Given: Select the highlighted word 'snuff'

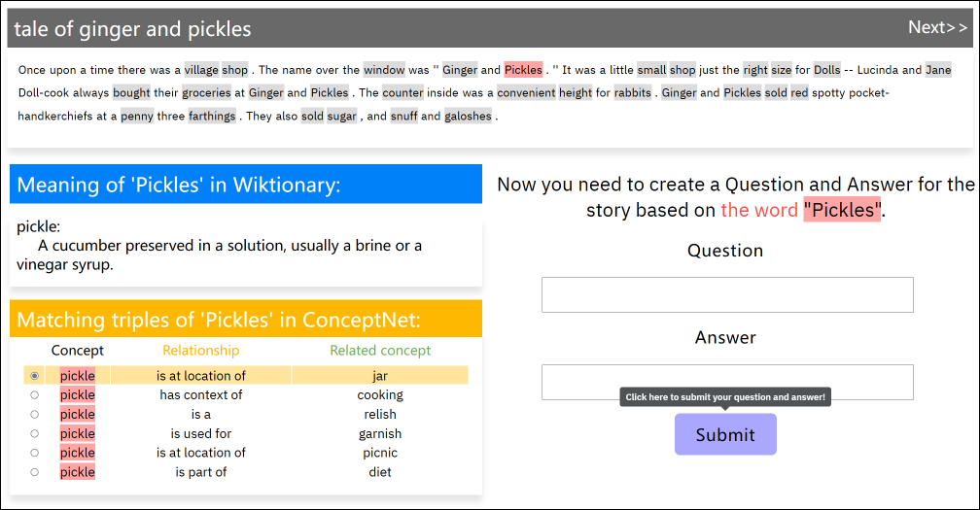Looking at the screenshot, I should click(403, 117).
